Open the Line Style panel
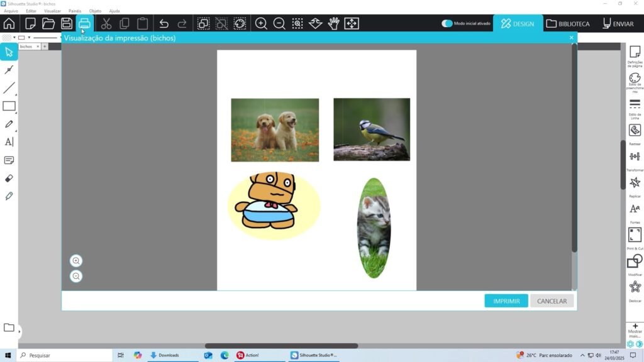644x362 pixels. pyautogui.click(x=635, y=109)
